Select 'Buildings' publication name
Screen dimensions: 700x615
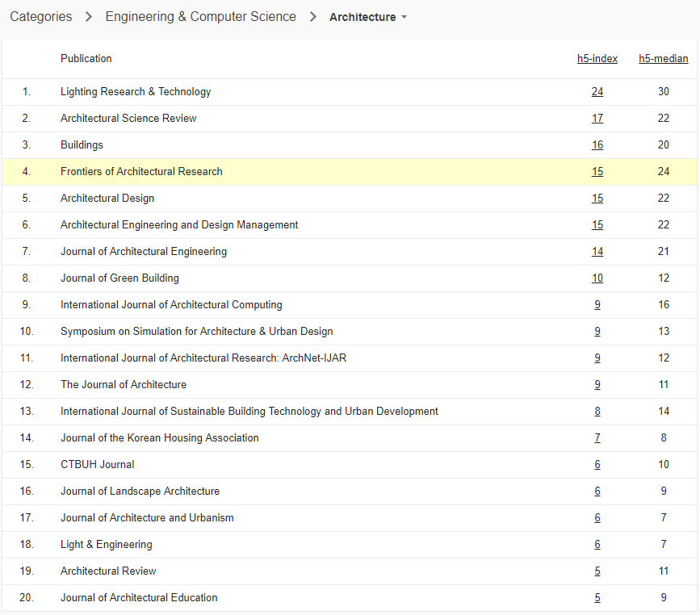coord(82,145)
